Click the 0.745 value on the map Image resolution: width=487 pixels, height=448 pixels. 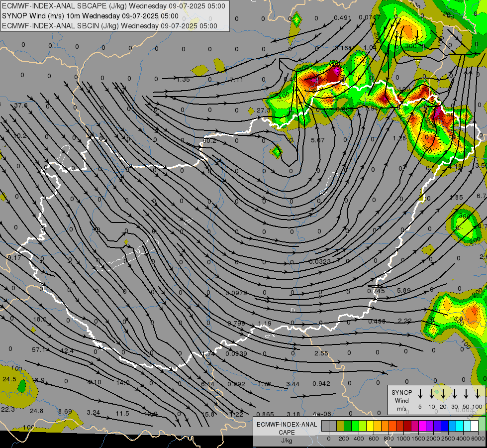pyautogui.click(x=376, y=291)
